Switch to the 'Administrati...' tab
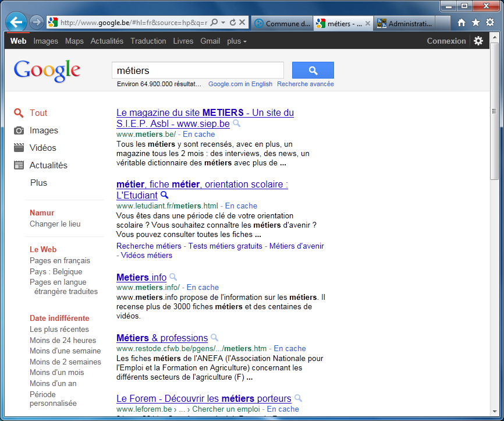 [404, 23]
